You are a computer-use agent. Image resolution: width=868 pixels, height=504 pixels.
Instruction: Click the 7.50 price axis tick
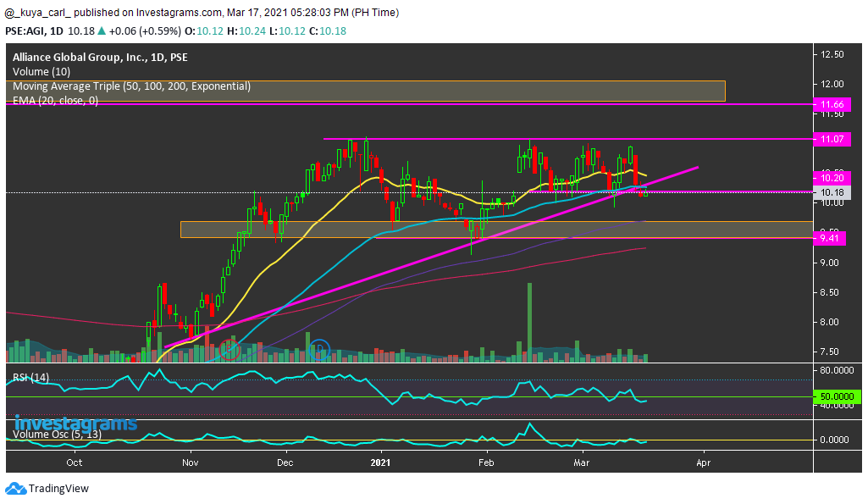[830, 352]
